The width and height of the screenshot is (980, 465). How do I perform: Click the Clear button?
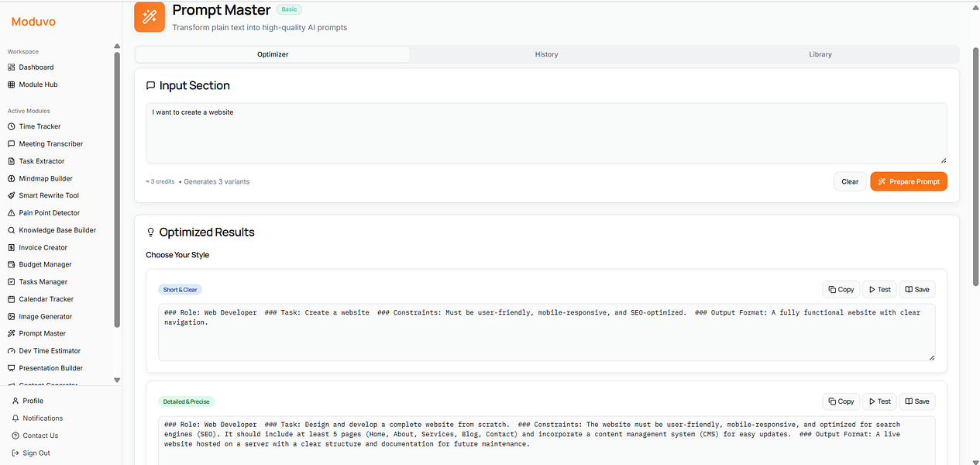point(850,181)
